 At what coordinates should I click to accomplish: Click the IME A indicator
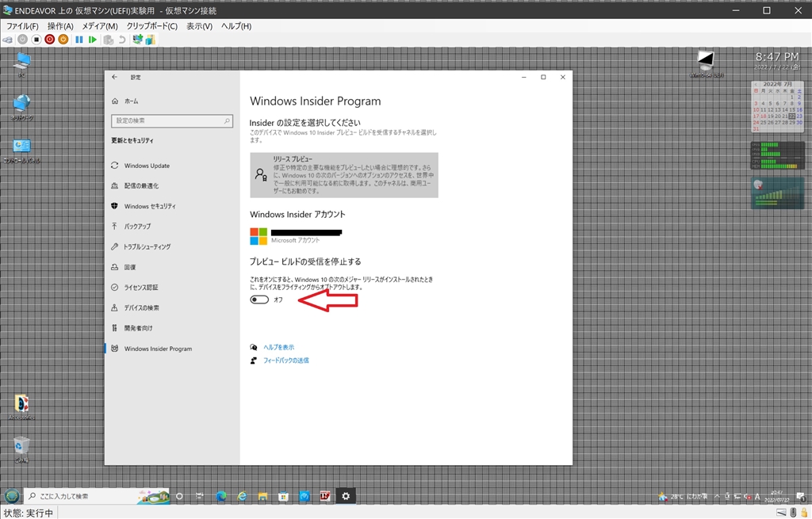pyautogui.click(x=757, y=497)
